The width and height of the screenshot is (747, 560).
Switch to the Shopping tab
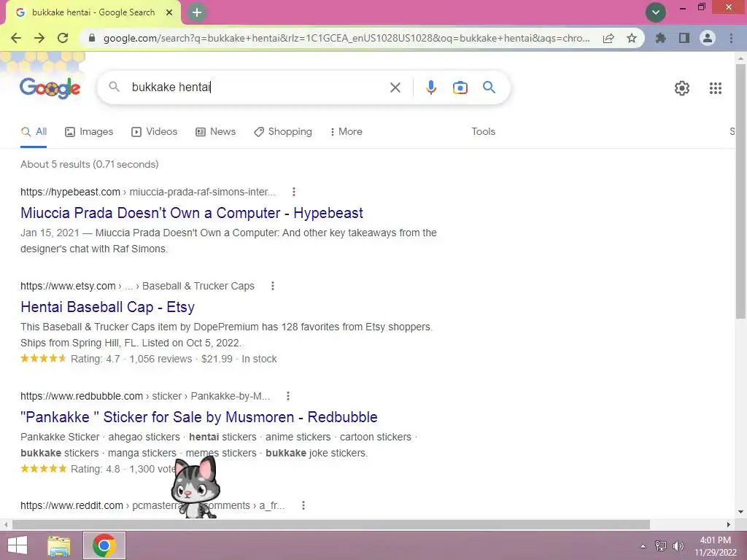click(x=283, y=132)
